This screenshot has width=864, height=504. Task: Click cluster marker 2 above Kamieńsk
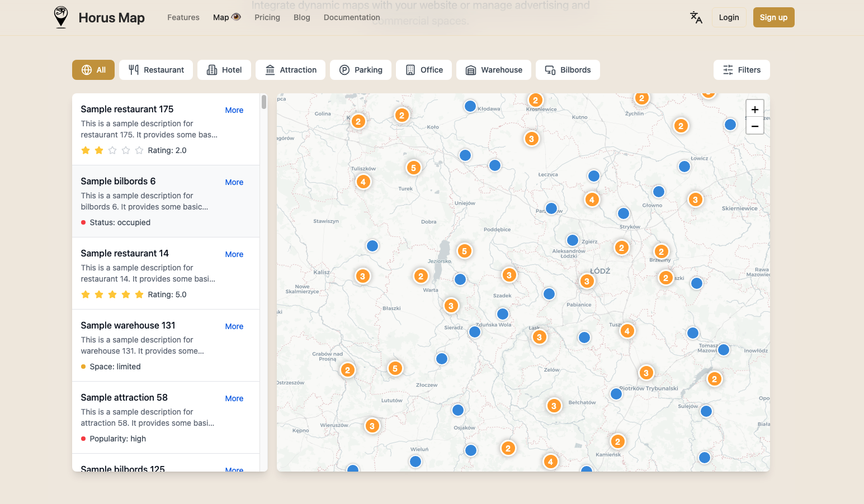point(617,441)
